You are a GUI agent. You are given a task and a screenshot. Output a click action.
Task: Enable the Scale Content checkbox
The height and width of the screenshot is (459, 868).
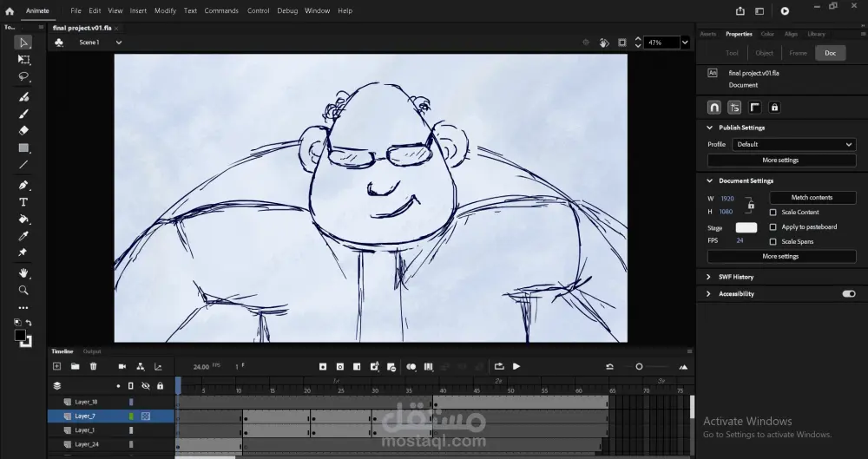773,212
